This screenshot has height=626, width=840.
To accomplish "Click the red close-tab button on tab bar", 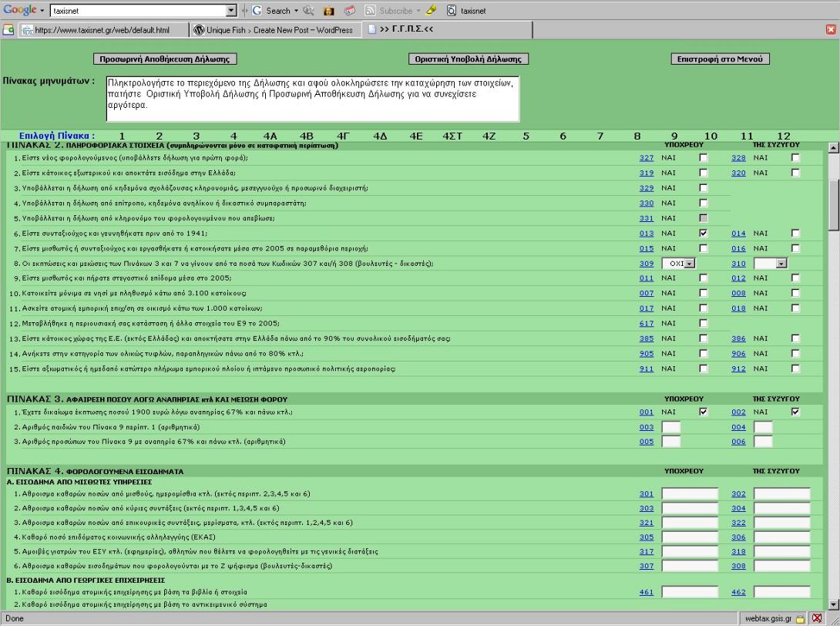I will (831, 30).
